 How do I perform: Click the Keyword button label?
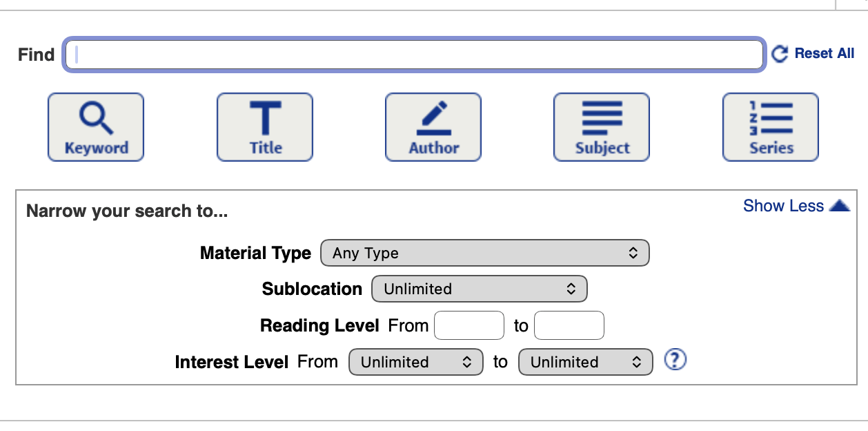pyautogui.click(x=96, y=148)
